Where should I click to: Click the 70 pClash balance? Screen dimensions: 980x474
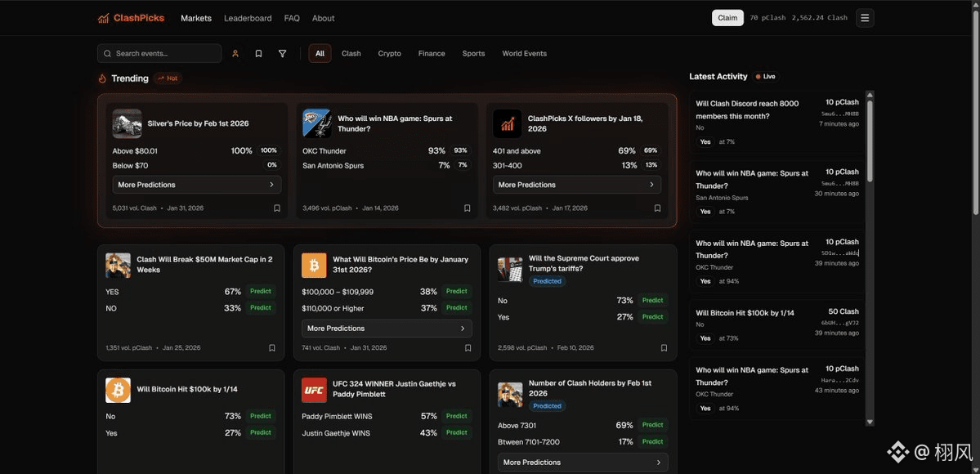[767, 18]
